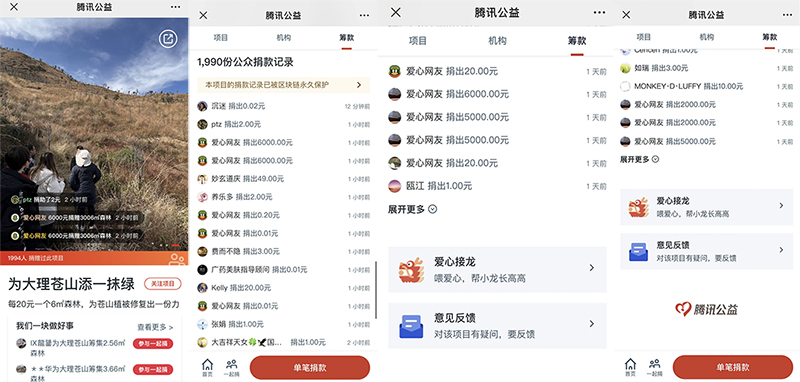Tap 爱心网友 捐出5000.00元 on the fourth screen
Image resolution: width=800 pixels, height=382 pixels.
(x=707, y=141)
